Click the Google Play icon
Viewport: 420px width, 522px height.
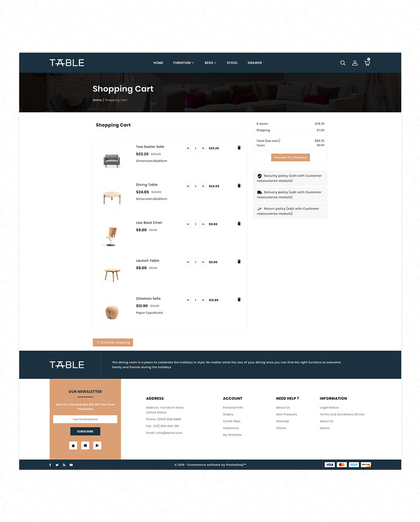97,445
